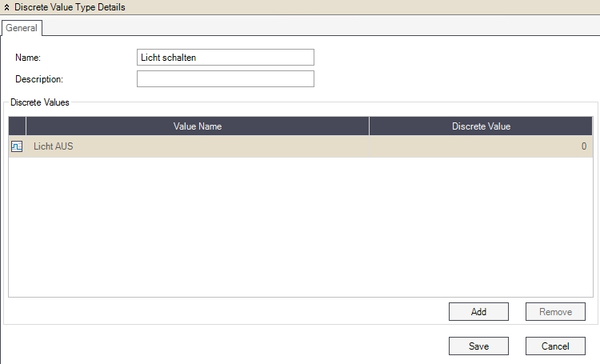Sort by the Discrete Value column header
This screenshot has width=600, height=364.
click(480, 126)
